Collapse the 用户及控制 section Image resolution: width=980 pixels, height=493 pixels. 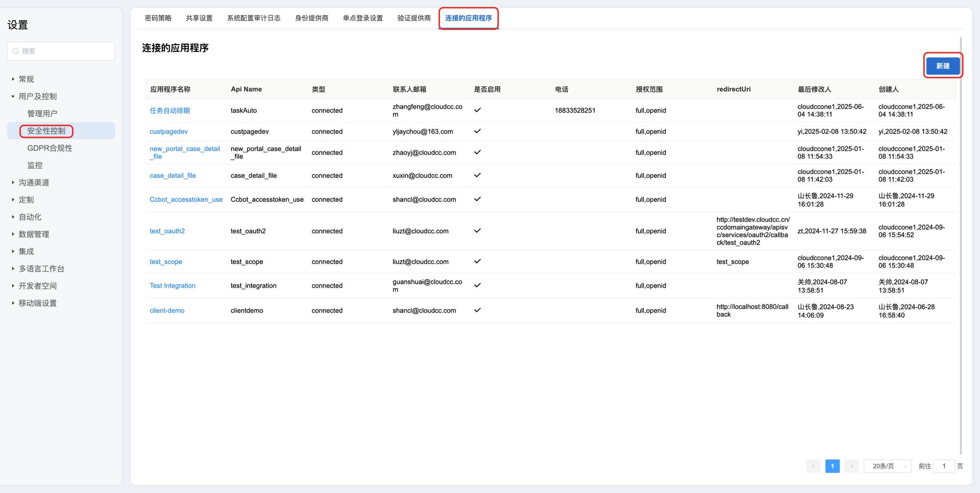click(13, 97)
